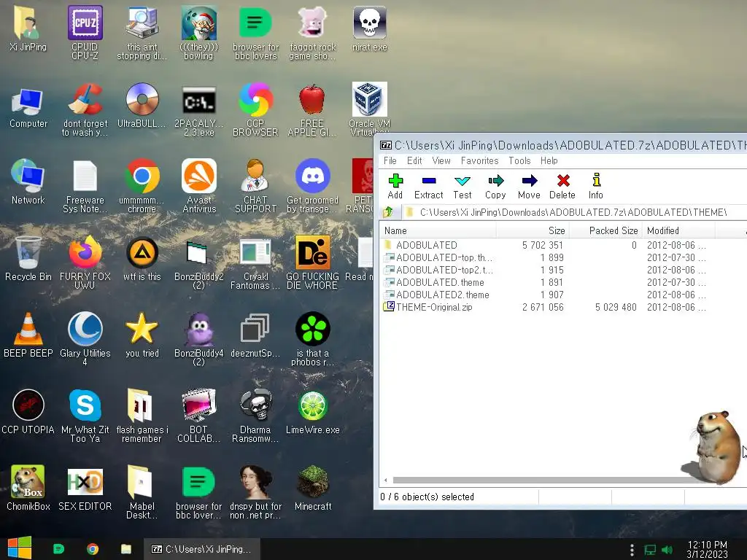747x560 pixels.
Task: Select the UltraBULL... disc desktop icon
Action: 142,105
